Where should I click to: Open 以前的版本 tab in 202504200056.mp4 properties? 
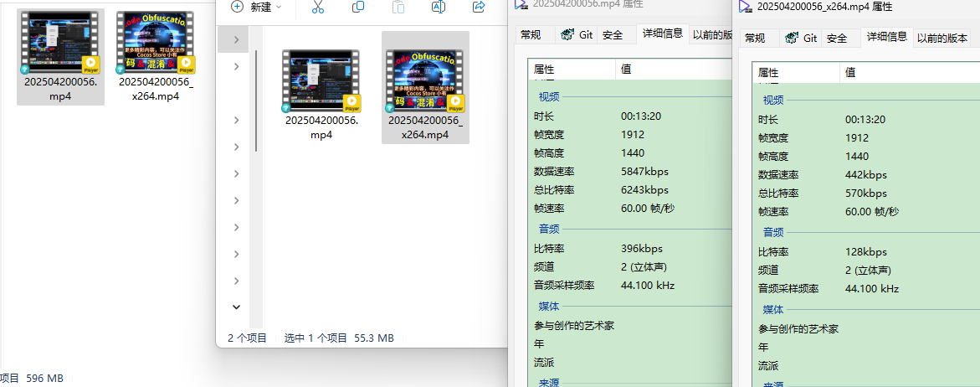click(711, 35)
